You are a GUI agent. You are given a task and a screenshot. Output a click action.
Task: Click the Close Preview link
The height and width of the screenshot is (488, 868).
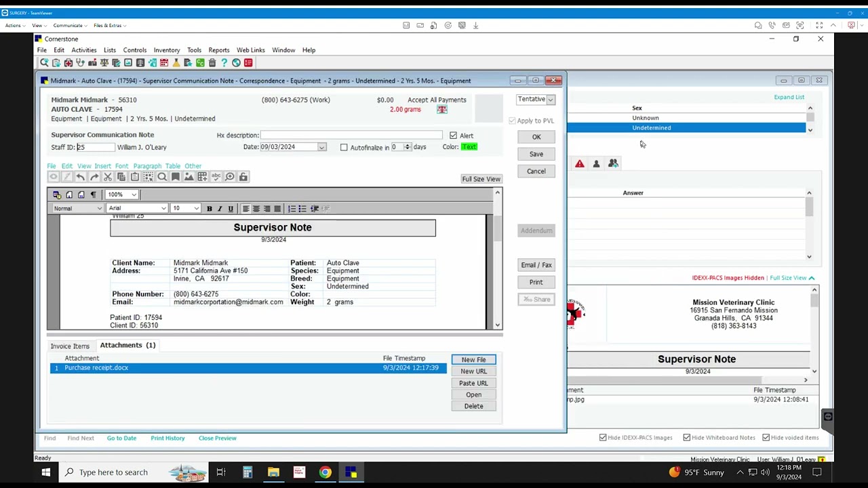[218, 438]
